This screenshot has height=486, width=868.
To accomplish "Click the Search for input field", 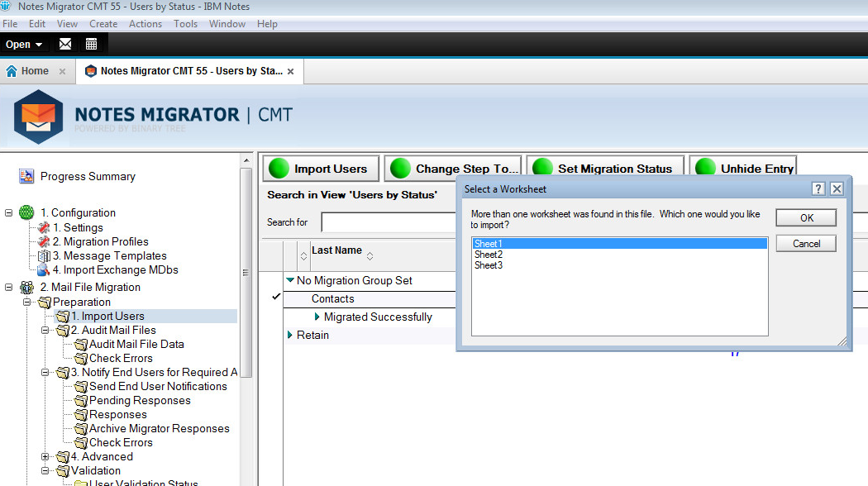I will coord(389,222).
